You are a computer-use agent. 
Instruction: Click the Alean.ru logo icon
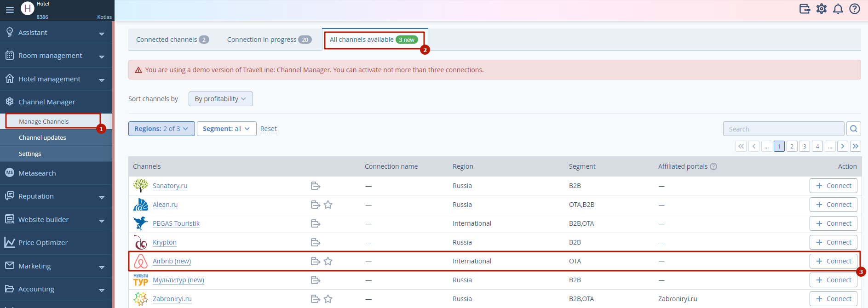[140, 205]
